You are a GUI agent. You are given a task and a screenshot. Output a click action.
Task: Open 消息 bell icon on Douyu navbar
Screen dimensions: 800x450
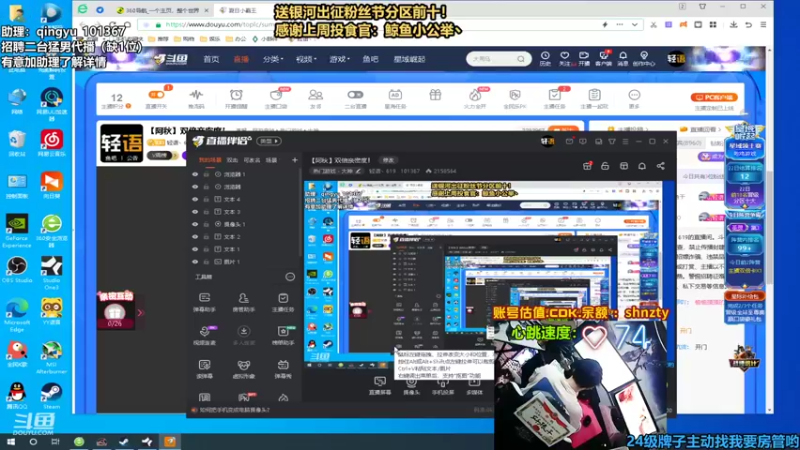point(622,59)
